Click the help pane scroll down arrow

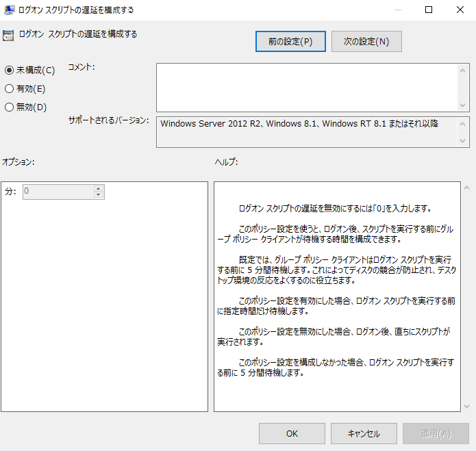(x=467, y=406)
